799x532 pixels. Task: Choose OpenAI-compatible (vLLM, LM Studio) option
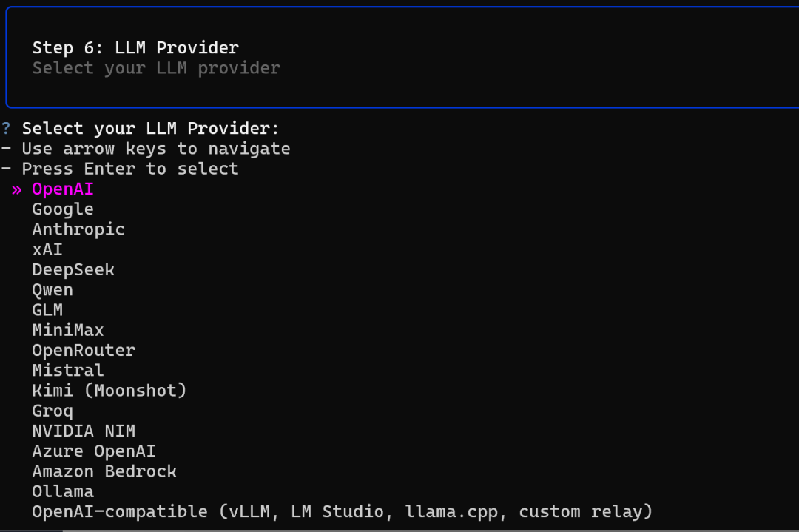[342, 511]
